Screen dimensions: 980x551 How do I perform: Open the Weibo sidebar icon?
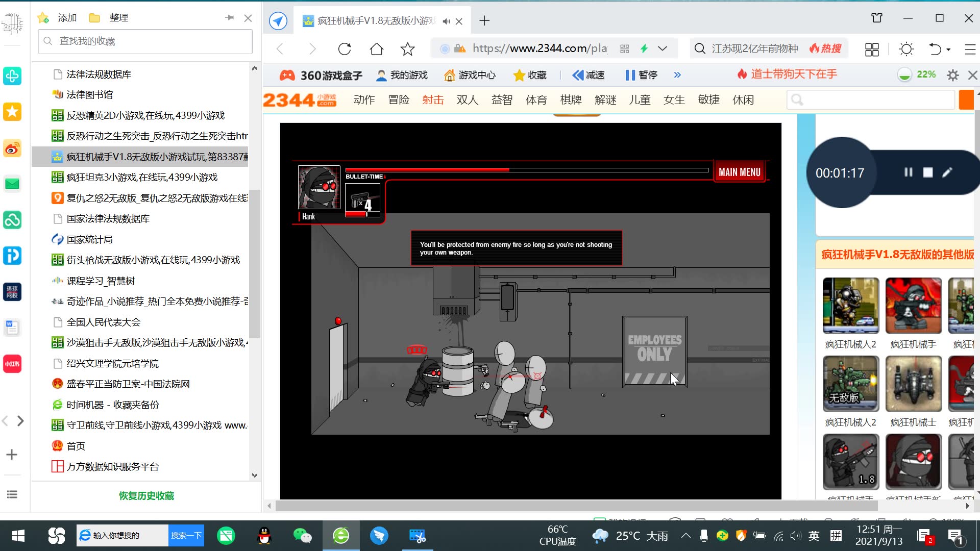pos(12,148)
